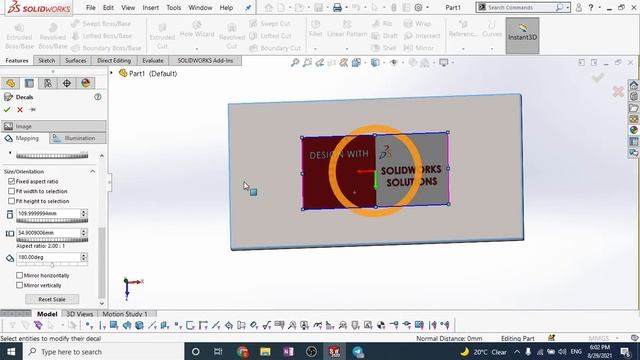Open Motion Study 1 tab
640x360 pixels.
tap(125, 314)
